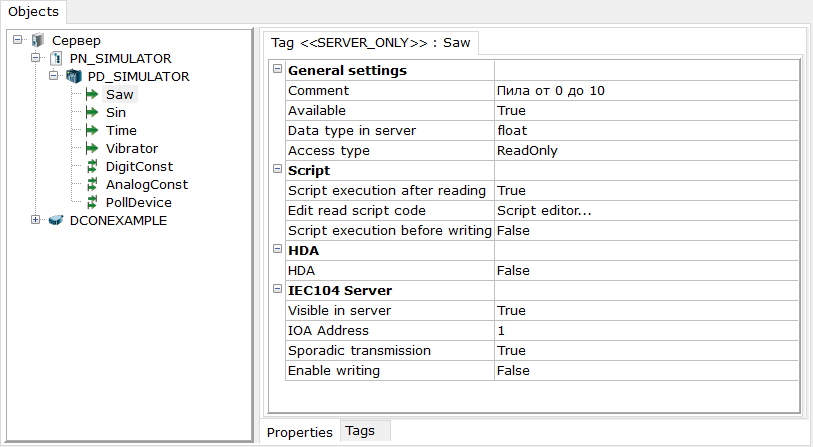
Task: Click the green arrow icon beside Sin
Action: click(x=92, y=112)
